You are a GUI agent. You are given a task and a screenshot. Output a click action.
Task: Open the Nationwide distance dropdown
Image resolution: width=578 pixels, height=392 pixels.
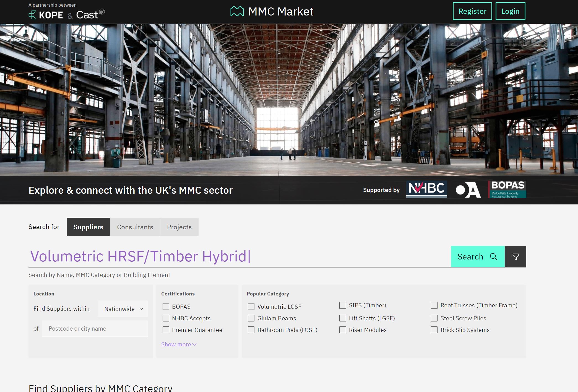click(123, 309)
